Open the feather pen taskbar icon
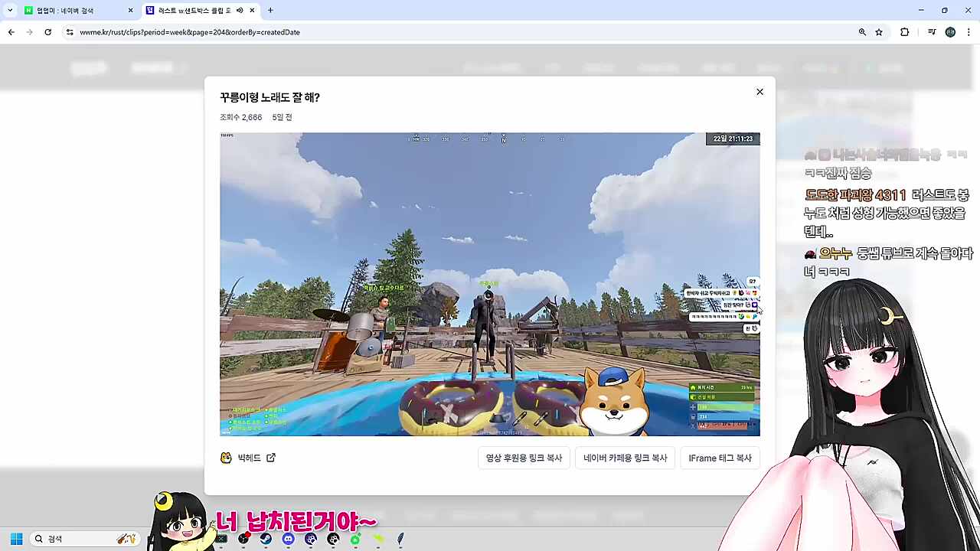Image resolution: width=980 pixels, height=551 pixels. pyautogui.click(x=400, y=539)
